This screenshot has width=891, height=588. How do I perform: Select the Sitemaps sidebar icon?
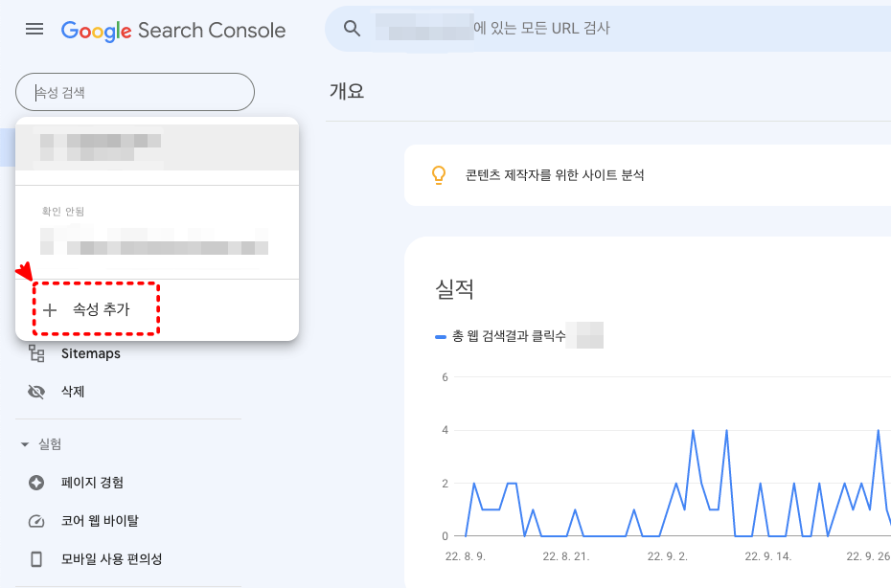[x=38, y=353]
